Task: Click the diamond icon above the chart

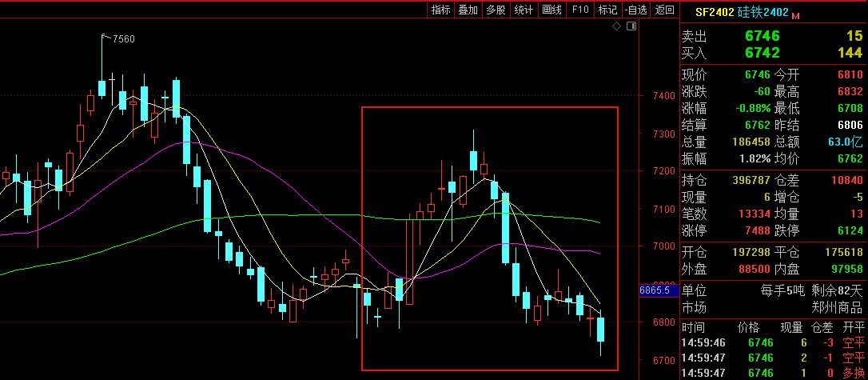Action: coord(616,26)
